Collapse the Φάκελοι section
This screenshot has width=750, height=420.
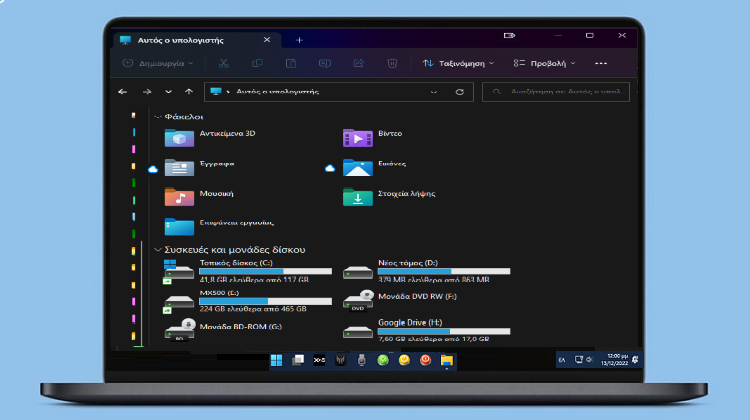(x=157, y=116)
